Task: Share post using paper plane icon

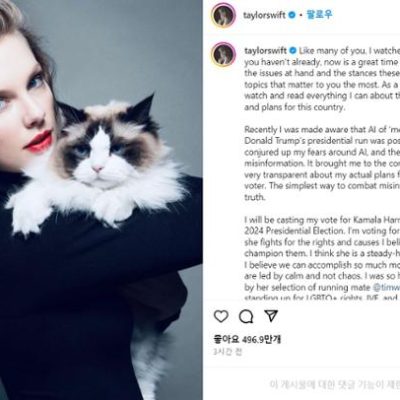Action: 271,316
